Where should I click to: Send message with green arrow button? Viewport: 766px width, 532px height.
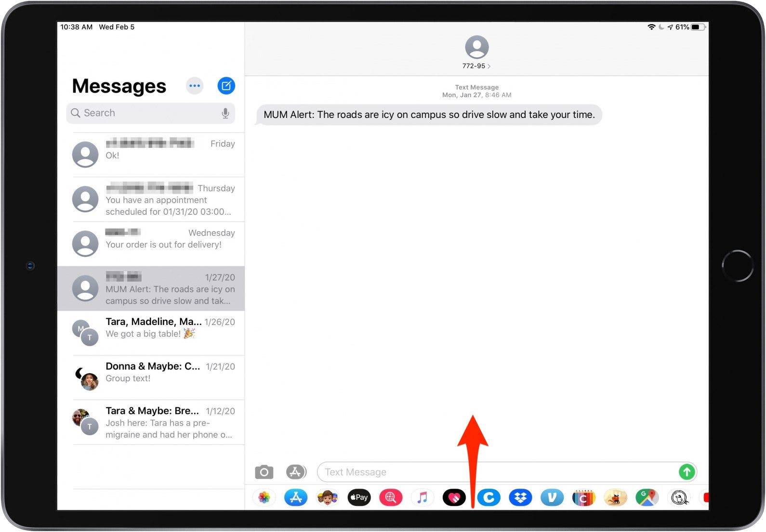tap(687, 472)
